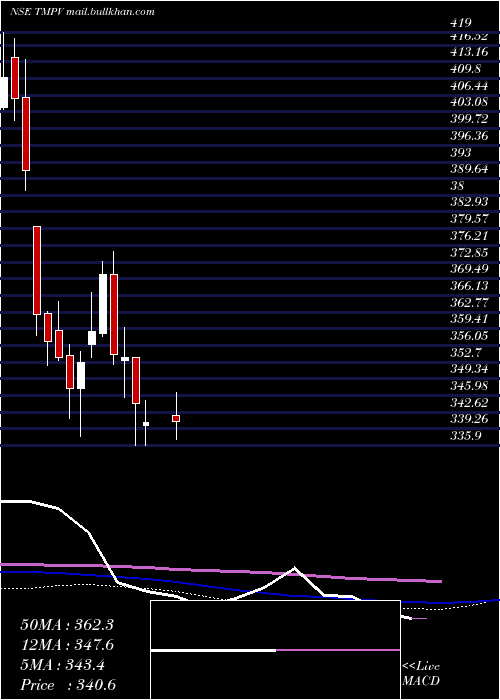Click the 403.08 price axis label
Image resolution: width=500 pixels, height=700 pixels.
(x=469, y=102)
